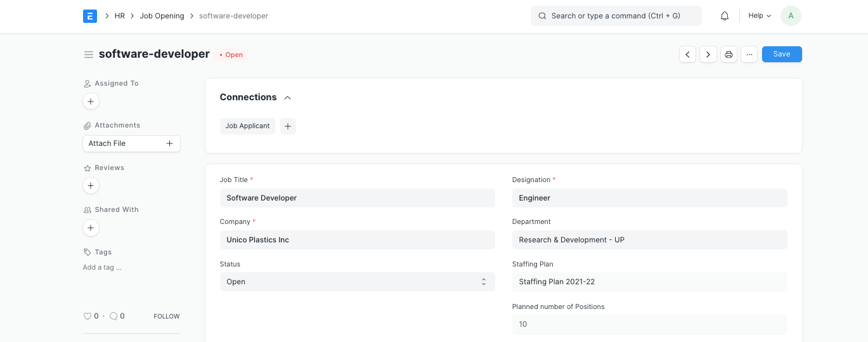This screenshot has width=868, height=342.
Task: Click the Job Title input field
Action: (357, 198)
